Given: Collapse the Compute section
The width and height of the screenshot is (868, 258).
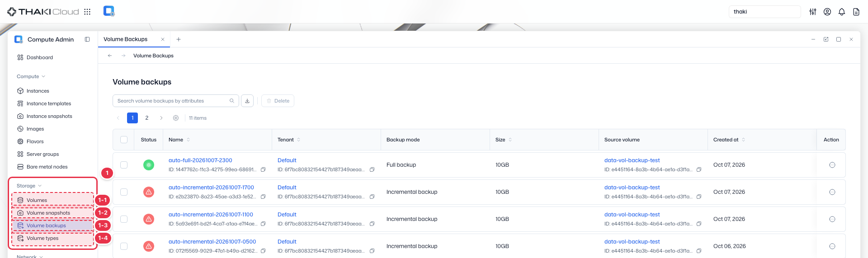Looking at the screenshot, I should pos(31,76).
